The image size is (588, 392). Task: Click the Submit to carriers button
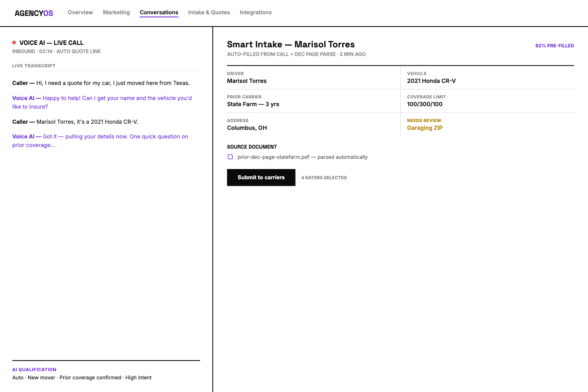pos(261,178)
